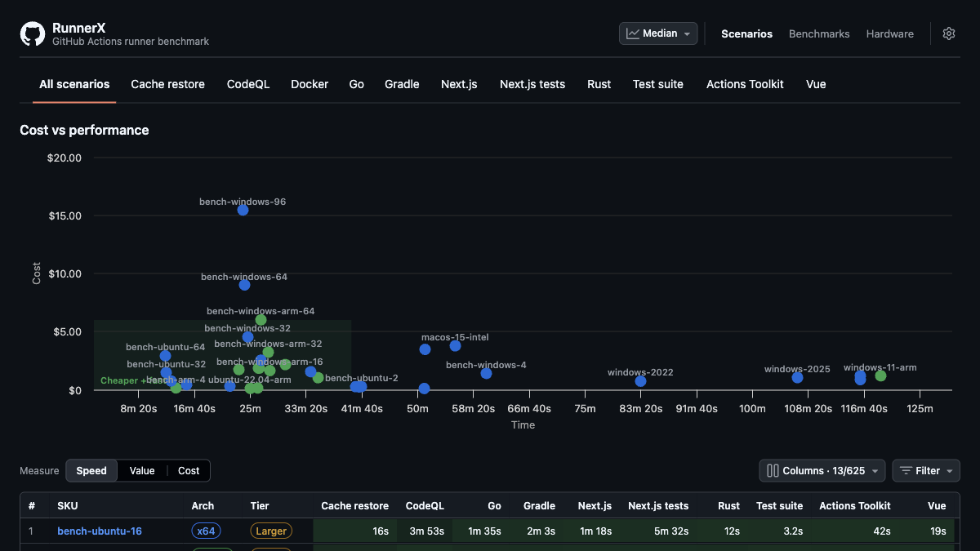Open the Filter dropdown
This screenshot has height=551, width=980.
[926, 471]
